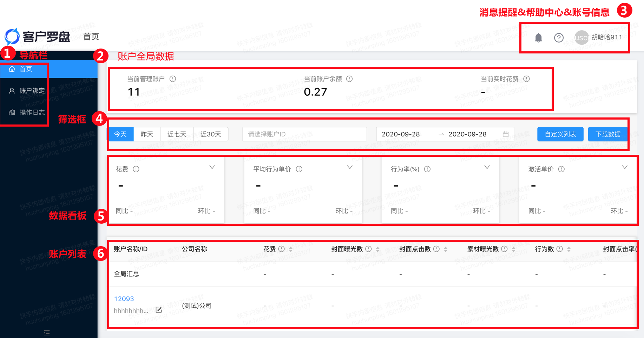This screenshot has width=644, height=339.
Task: Switch to the 近30天 filter tab
Action: pyautogui.click(x=210, y=134)
